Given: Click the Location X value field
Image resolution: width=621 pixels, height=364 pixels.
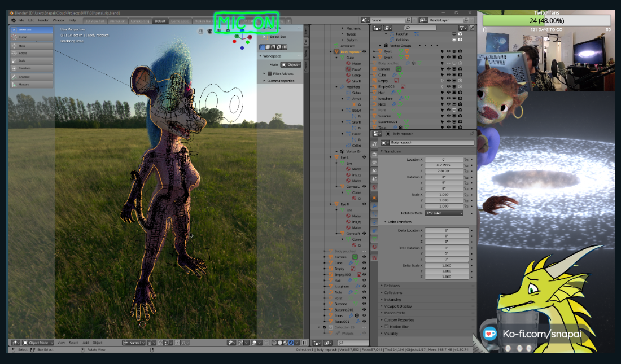Looking at the screenshot, I should click(x=443, y=160).
